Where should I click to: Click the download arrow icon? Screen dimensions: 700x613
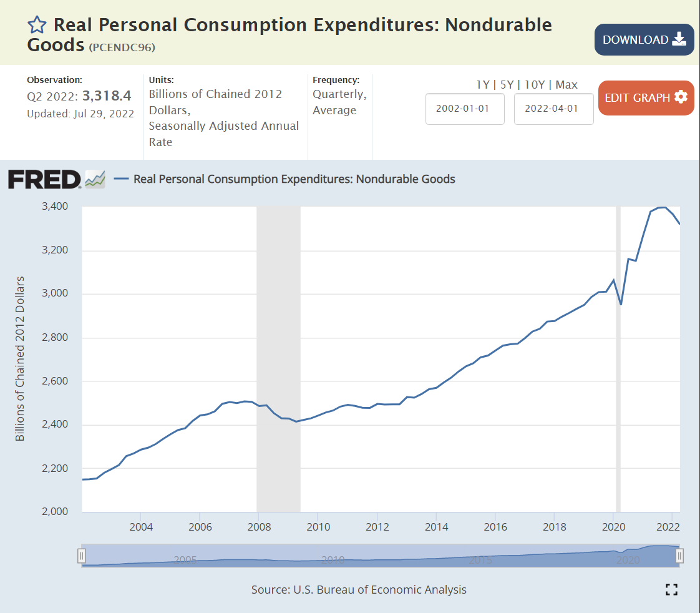[x=679, y=40]
